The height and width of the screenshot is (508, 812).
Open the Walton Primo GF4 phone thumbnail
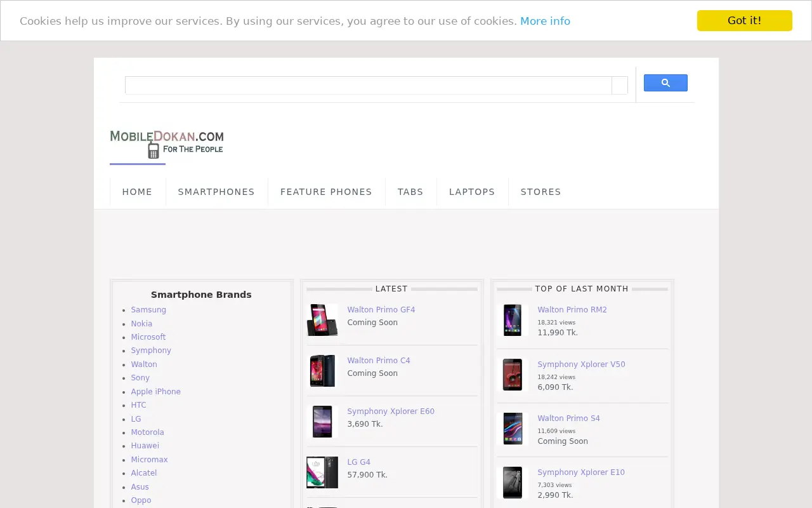click(322, 320)
